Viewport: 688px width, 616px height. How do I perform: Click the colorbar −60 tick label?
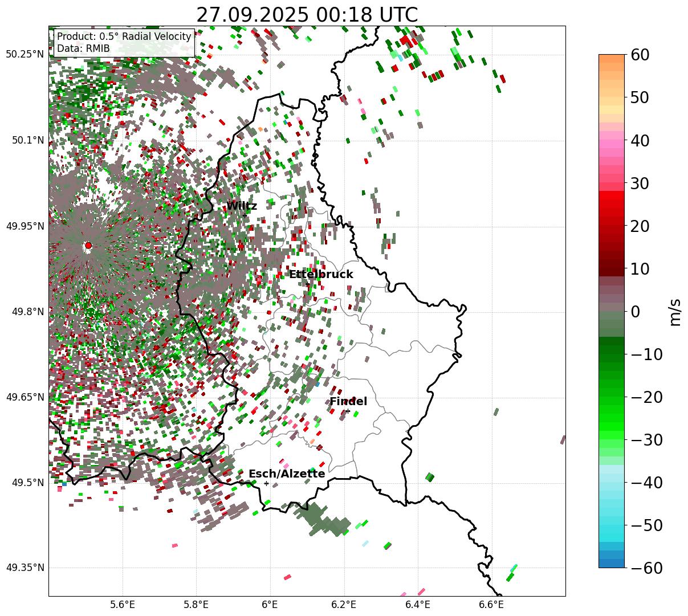coord(646,568)
